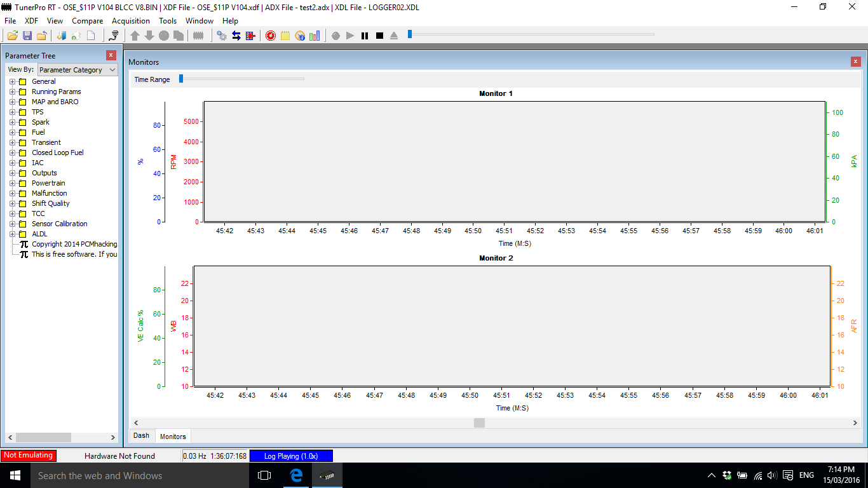
Task: Click the download arrow toolbar icon
Action: [149, 36]
